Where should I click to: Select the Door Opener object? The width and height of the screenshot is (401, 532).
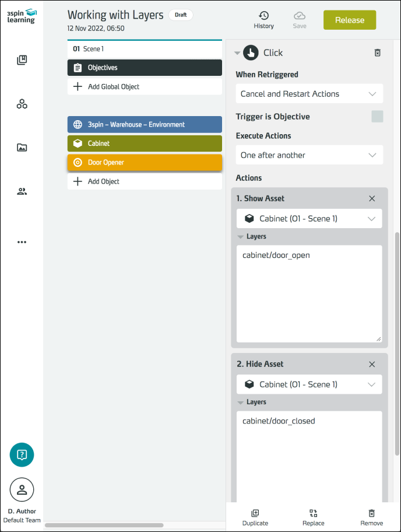click(x=145, y=163)
